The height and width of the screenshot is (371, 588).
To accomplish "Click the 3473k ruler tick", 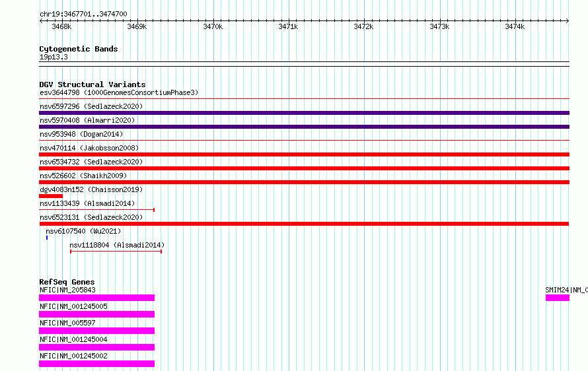I will click(x=439, y=26).
